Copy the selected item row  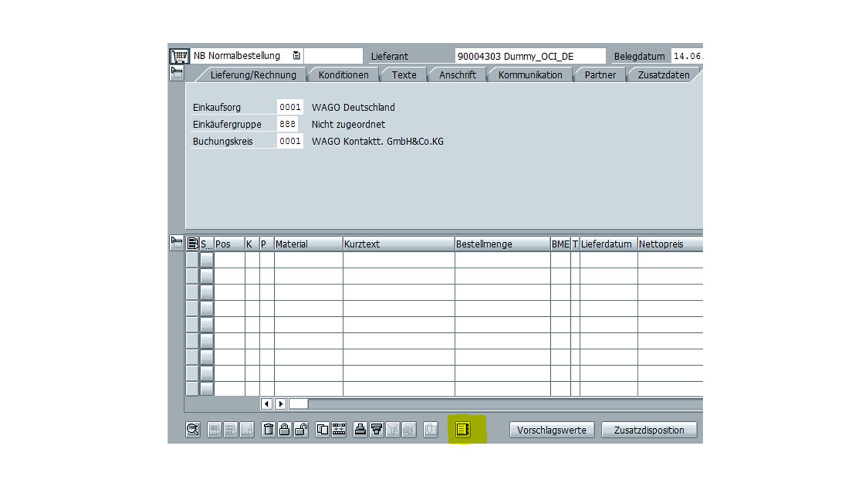coord(322,430)
